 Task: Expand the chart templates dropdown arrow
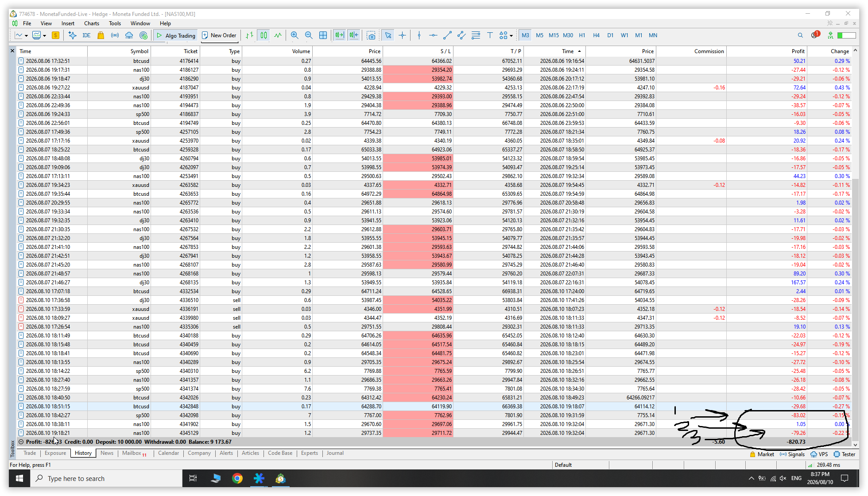44,36
